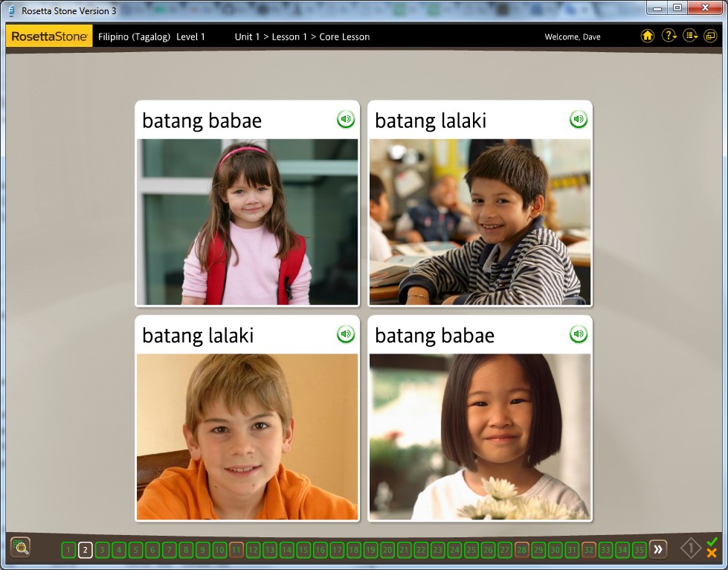Select the boy in orange shirt photo

247,437
